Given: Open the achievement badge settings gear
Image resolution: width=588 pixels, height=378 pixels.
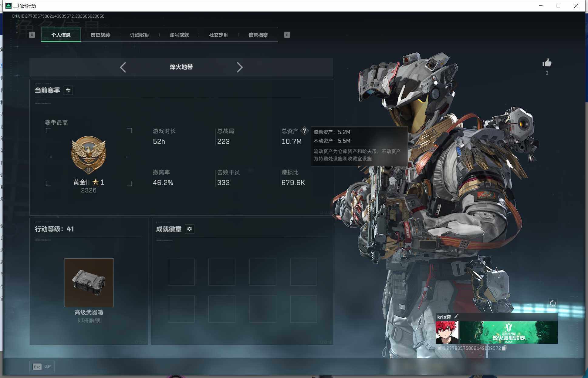Looking at the screenshot, I should pyautogui.click(x=190, y=229).
